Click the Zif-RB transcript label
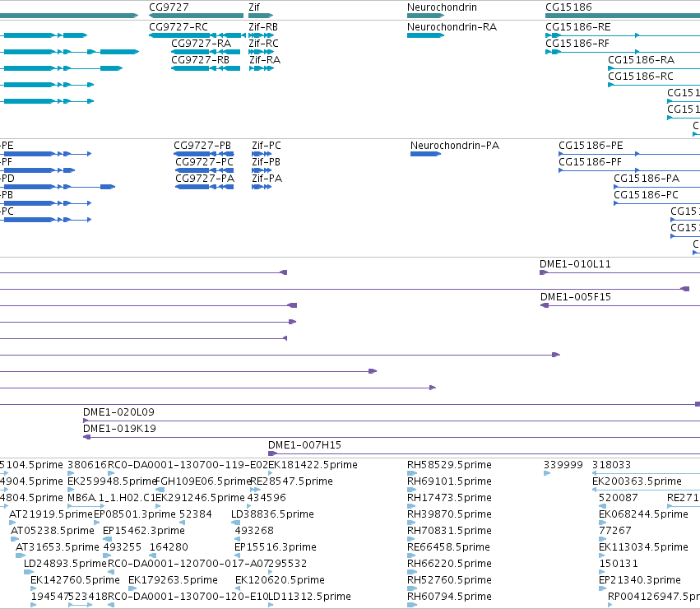700x609 pixels. tap(263, 27)
